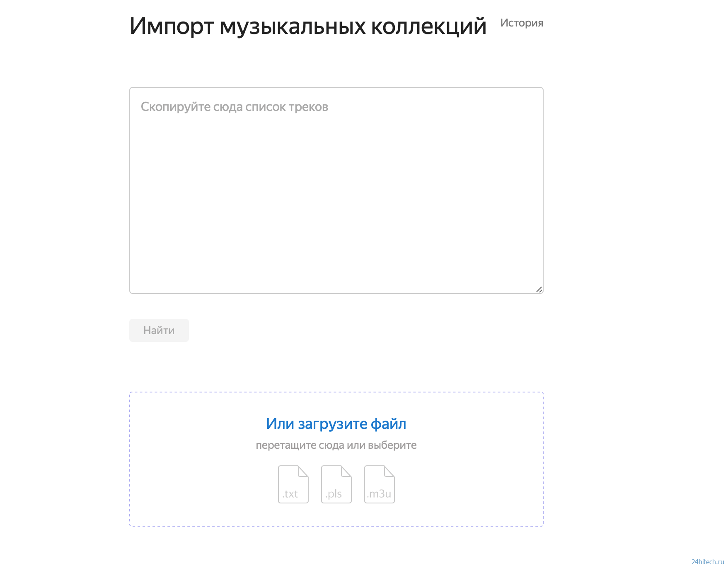Screen dimensions: 728x568
Task: Open the История link
Action: (x=521, y=23)
